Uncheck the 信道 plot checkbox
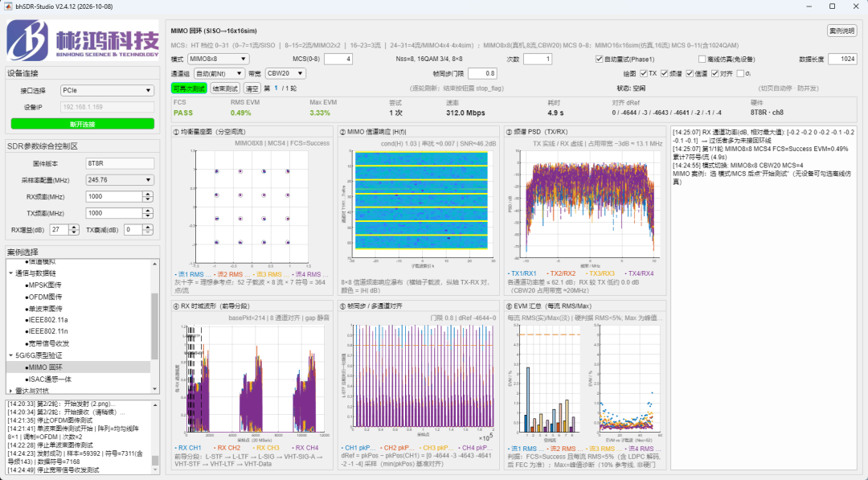This screenshot has width=868, height=480. coord(690,74)
